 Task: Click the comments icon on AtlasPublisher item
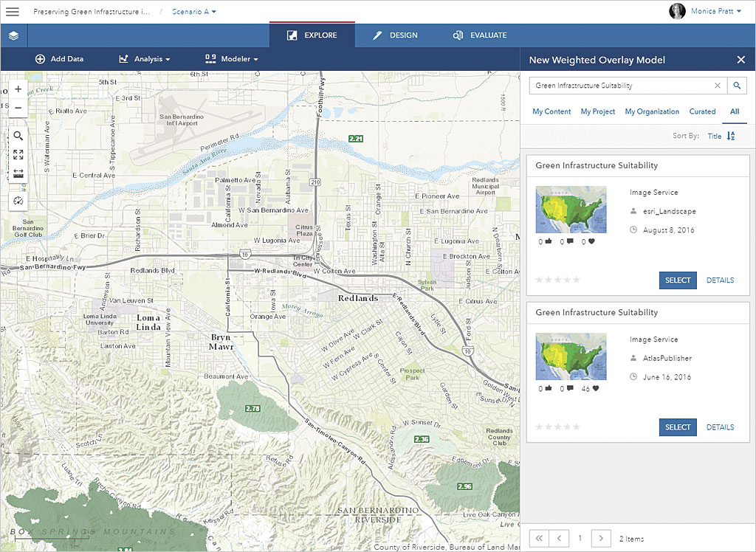pyautogui.click(x=570, y=389)
